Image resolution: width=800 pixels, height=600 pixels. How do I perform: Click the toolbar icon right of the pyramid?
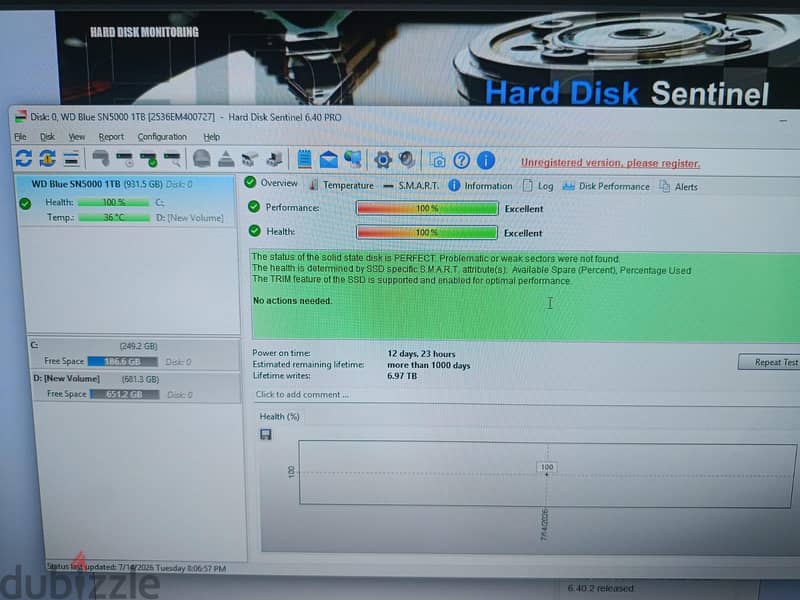coord(250,160)
